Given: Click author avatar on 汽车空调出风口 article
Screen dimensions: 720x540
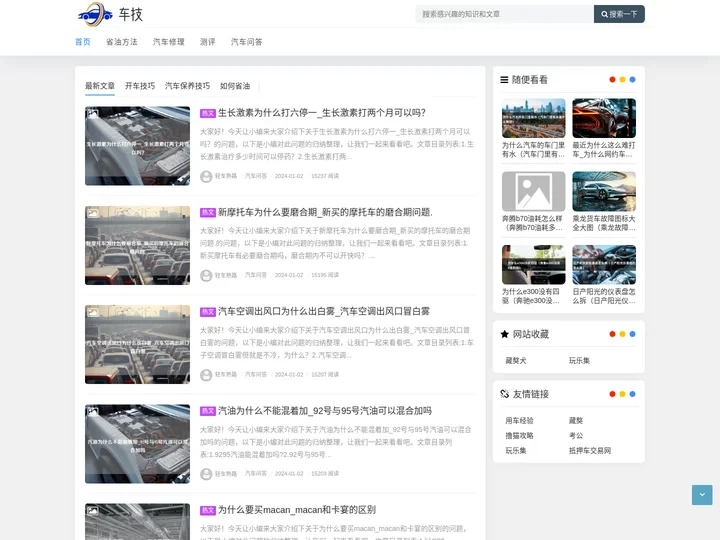Looking at the screenshot, I should (x=206, y=375).
